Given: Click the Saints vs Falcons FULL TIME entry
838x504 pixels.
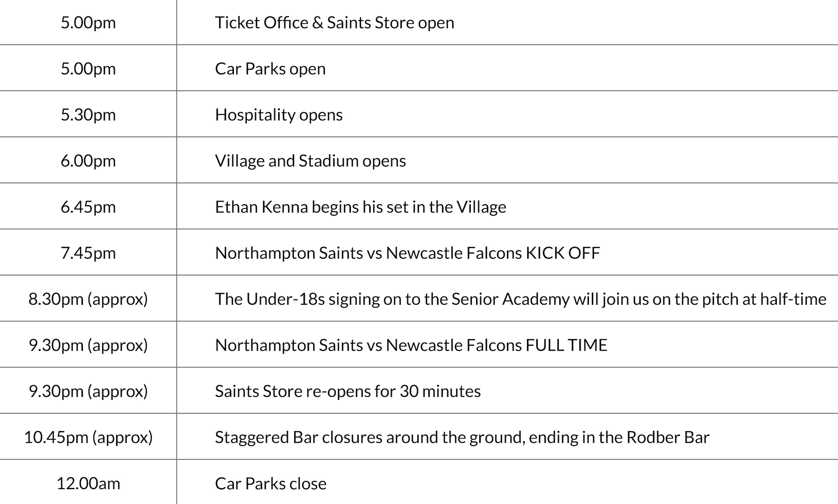Looking at the screenshot, I should pos(411,346).
